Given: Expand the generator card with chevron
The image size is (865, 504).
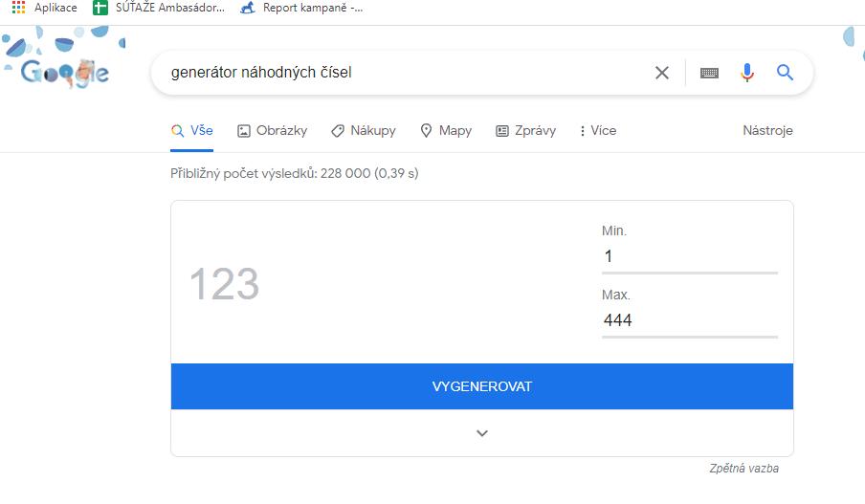Looking at the screenshot, I should click(482, 433).
